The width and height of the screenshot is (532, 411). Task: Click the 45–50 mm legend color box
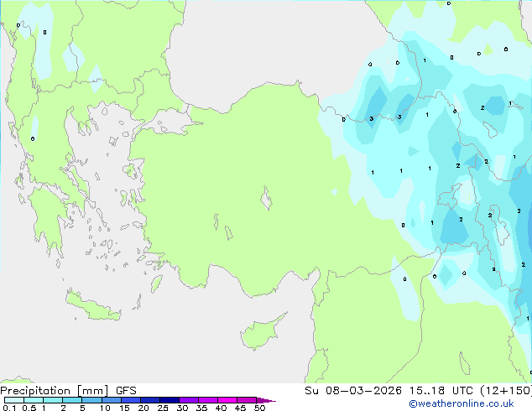coord(247,400)
